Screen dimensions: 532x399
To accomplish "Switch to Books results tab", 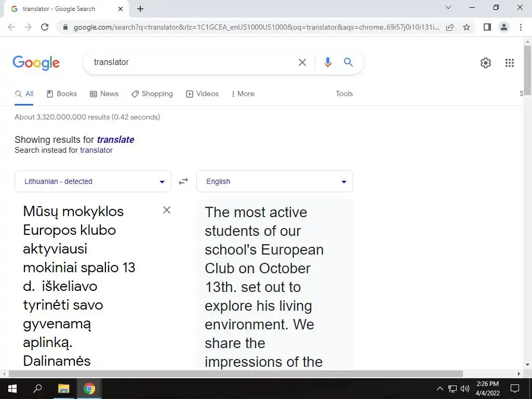I will coord(62,94).
